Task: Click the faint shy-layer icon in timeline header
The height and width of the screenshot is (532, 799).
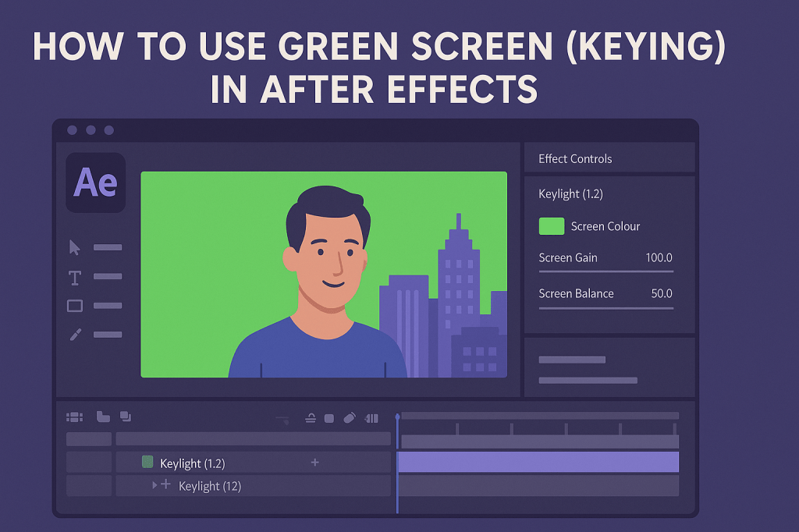Action: coord(282,420)
